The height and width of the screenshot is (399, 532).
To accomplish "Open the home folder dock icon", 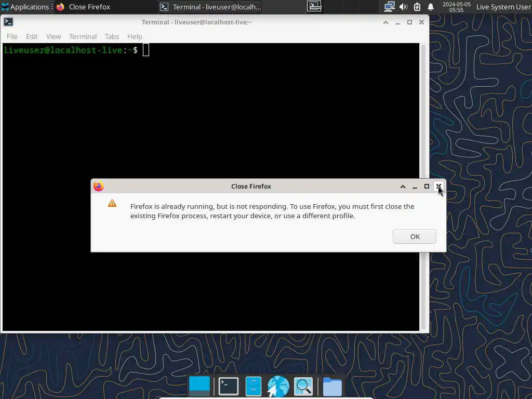I will click(x=332, y=386).
